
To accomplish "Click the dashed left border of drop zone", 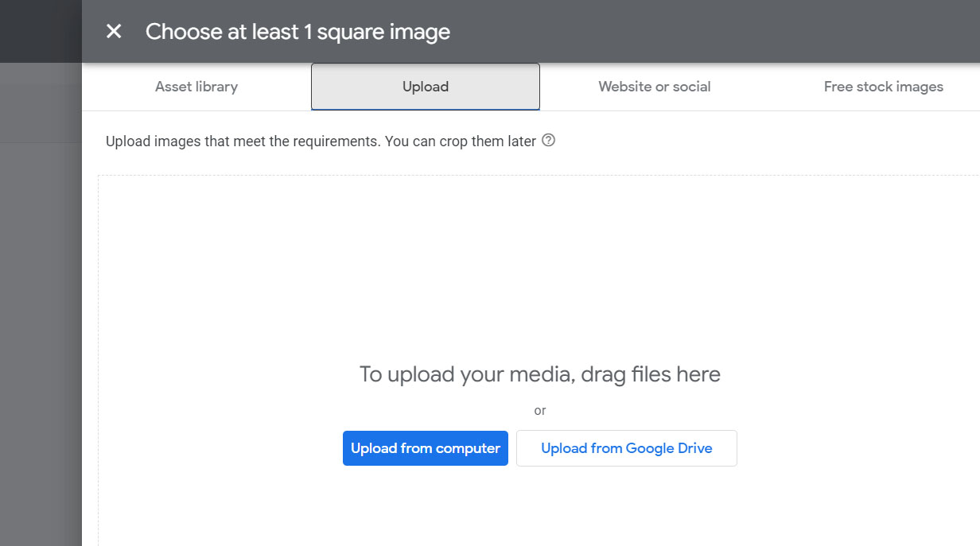I will 99,358.
